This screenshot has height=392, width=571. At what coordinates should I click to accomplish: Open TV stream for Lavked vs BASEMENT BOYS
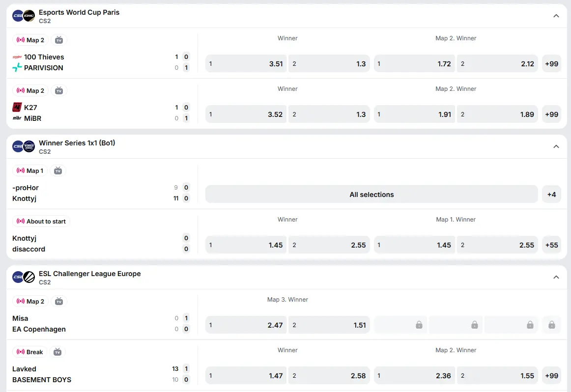pyautogui.click(x=57, y=352)
